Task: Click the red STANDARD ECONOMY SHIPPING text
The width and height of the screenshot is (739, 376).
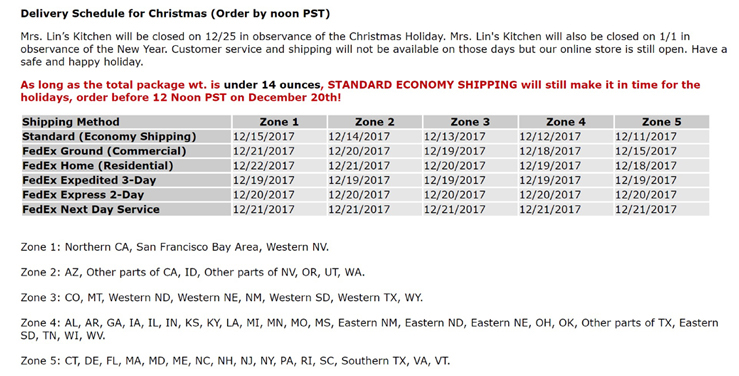Action: point(422,85)
